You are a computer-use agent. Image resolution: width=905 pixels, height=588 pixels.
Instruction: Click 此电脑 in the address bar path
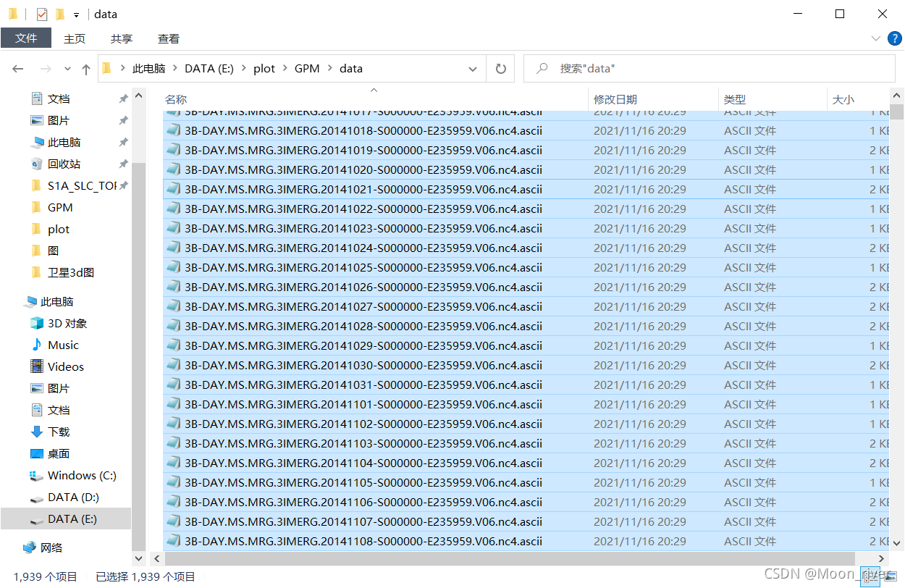[148, 68]
